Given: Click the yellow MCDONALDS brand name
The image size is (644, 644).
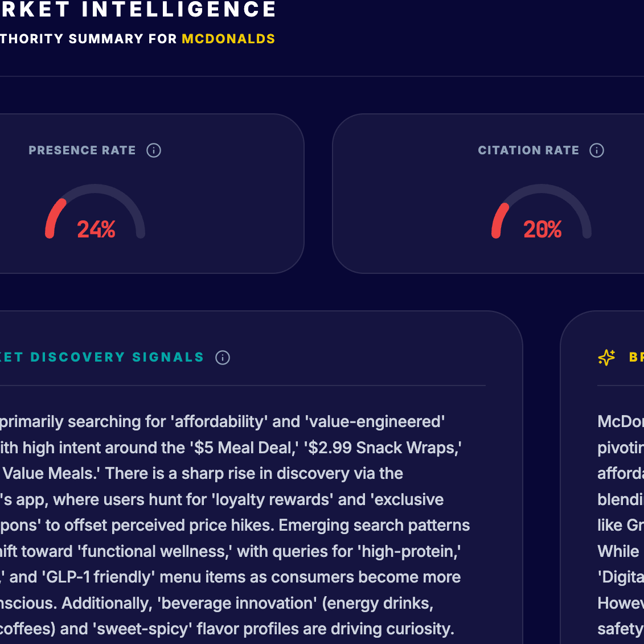Looking at the screenshot, I should (228, 39).
